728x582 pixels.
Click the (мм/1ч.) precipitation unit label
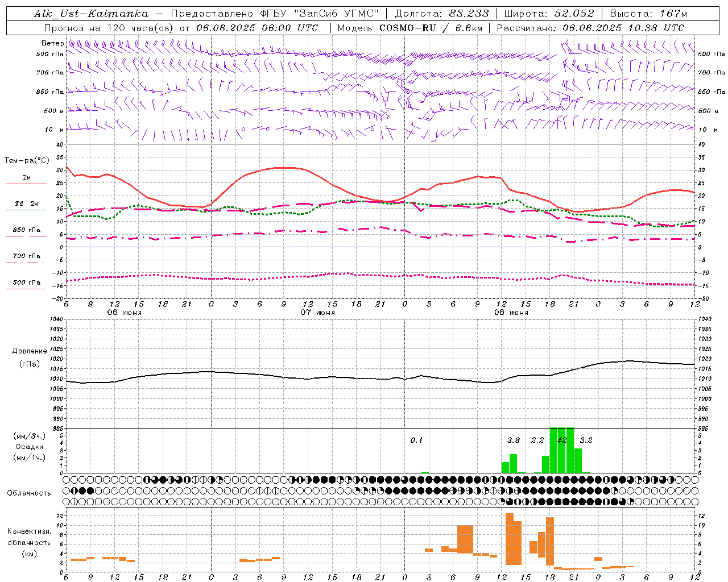pyautogui.click(x=30, y=458)
